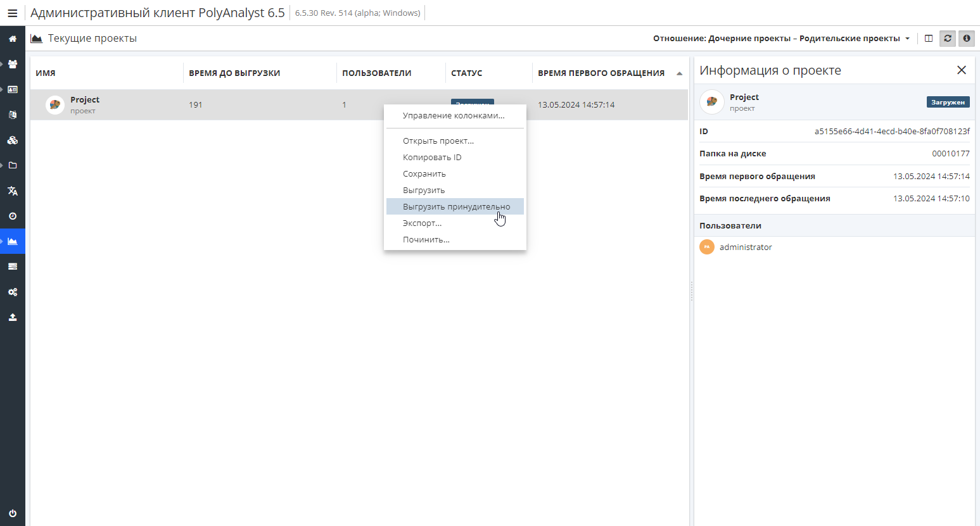The image size is (980, 526).
Task: Click the 'Папка на диске' label
Action: [x=733, y=153]
